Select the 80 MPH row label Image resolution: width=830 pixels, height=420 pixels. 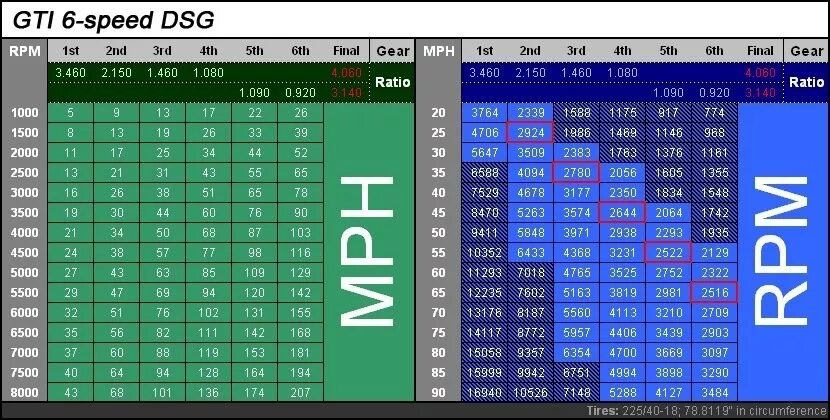click(x=438, y=353)
